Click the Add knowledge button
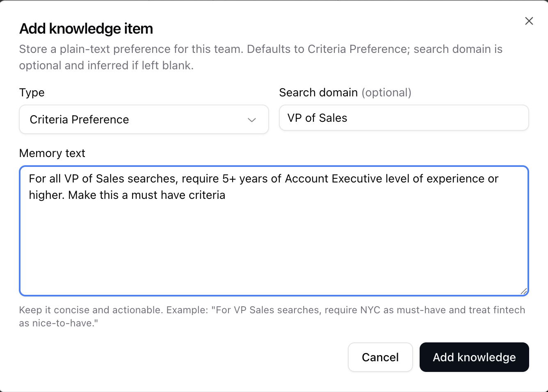Screen dimensions: 548x392 (474, 357)
